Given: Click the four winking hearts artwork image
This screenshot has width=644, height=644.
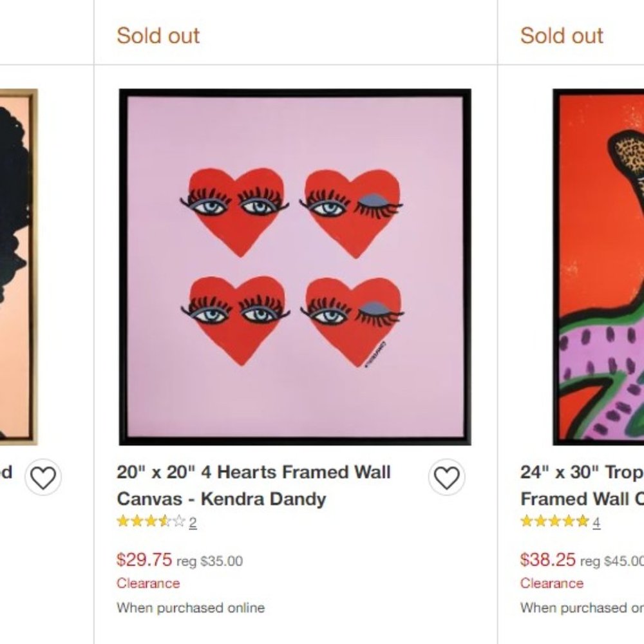Looking at the screenshot, I should pos(295,267).
